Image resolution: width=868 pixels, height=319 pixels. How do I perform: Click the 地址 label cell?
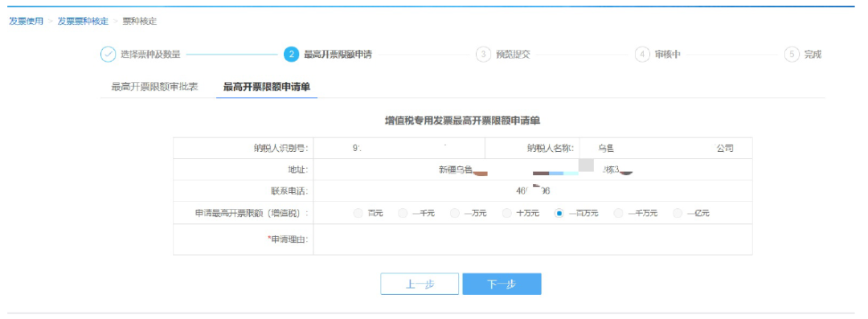(244, 170)
